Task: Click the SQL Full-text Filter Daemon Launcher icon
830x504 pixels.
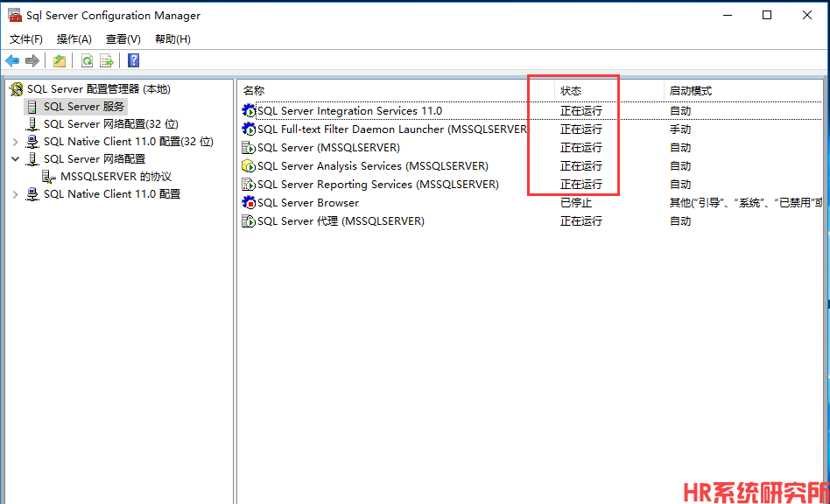Action: pos(249,129)
